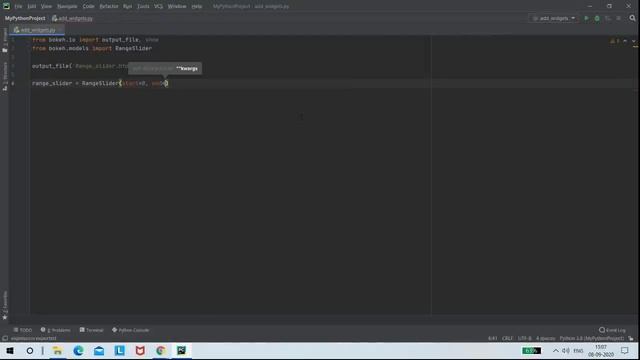
Task: Open the Problems tool window
Action: 56,330
